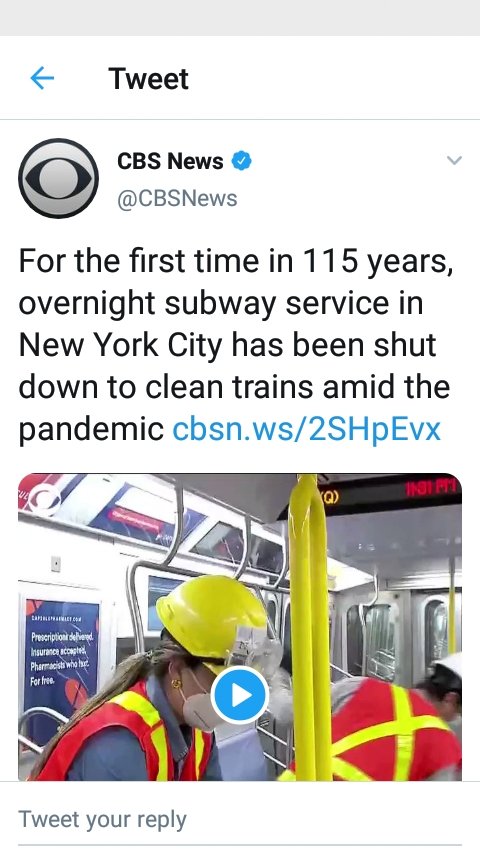Tap the Q train indicator sign

[x=329, y=497]
